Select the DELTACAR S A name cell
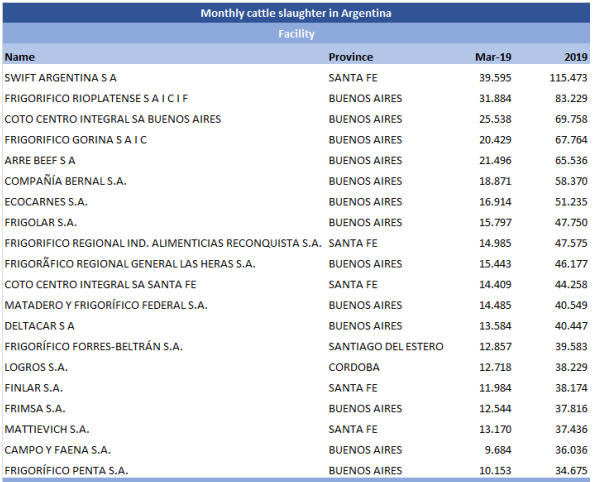This screenshot has width=593, height=482. click(39, 326)
